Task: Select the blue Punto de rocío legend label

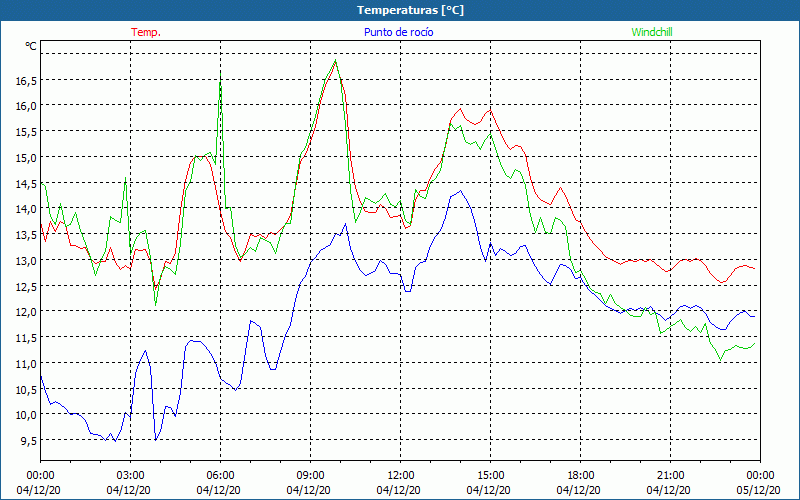Action: pos(398,32)
